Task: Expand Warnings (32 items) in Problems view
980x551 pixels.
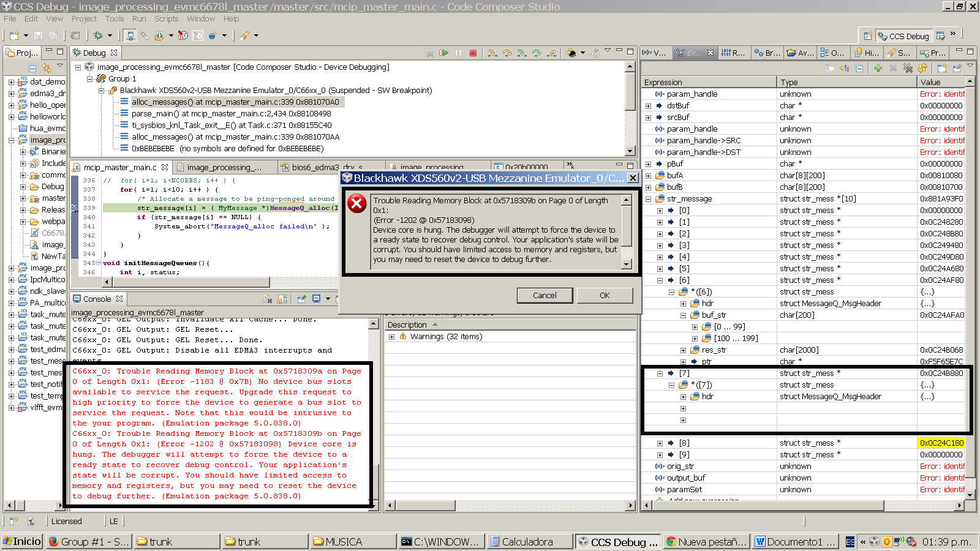Action: pos(391,337)
